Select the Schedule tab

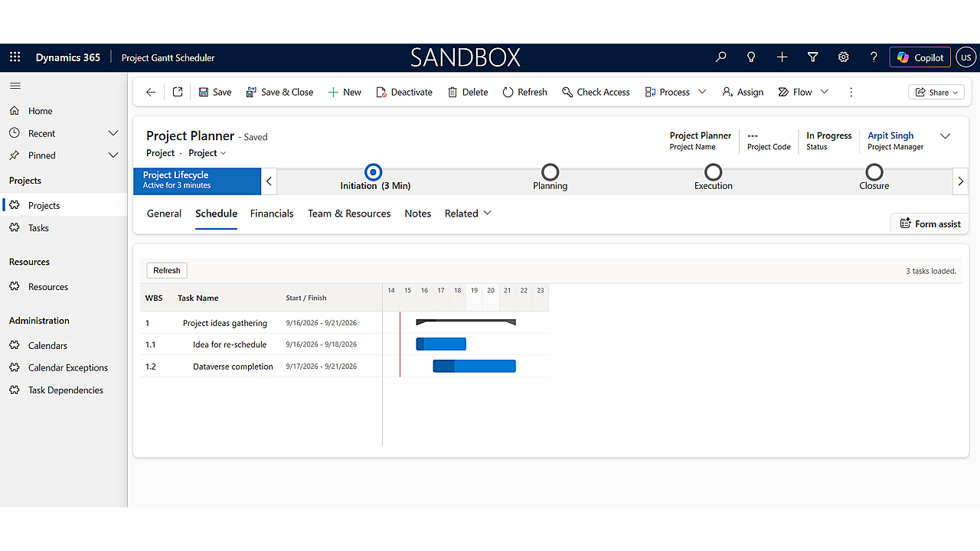[x=216, y=214]
